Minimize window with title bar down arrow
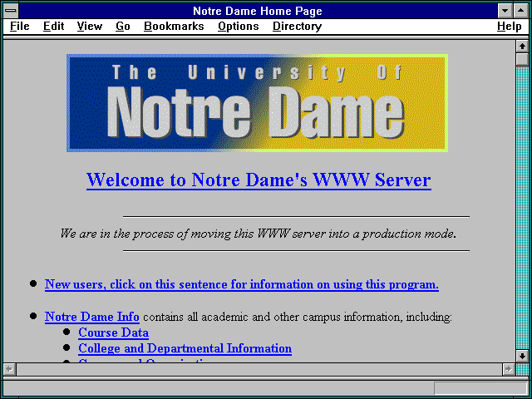Screen dimensions: 532x399 (505, 11)
